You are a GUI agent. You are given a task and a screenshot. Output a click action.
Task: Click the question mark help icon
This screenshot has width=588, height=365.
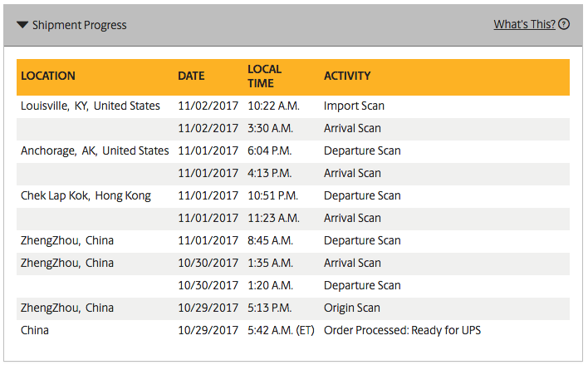tap(565, 24)
